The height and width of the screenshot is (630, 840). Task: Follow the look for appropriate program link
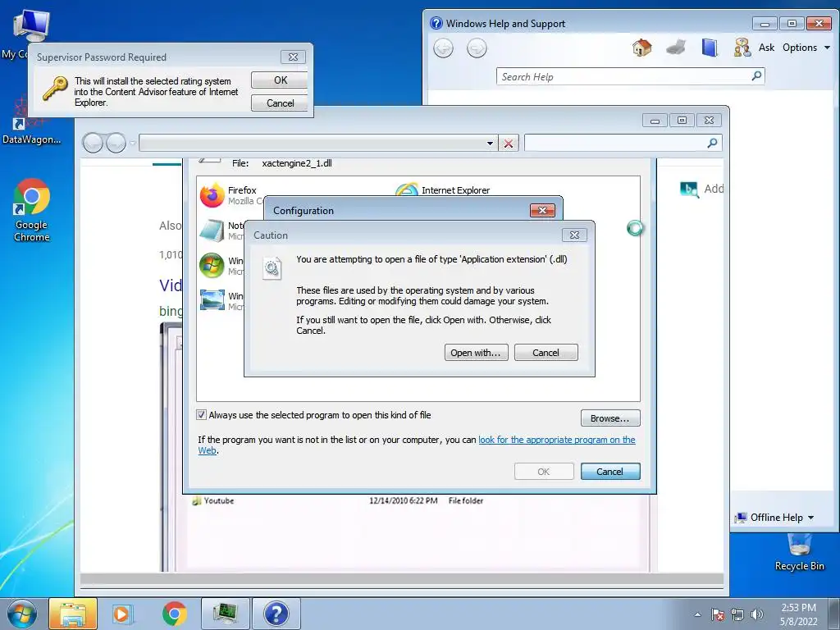[557, 440]
